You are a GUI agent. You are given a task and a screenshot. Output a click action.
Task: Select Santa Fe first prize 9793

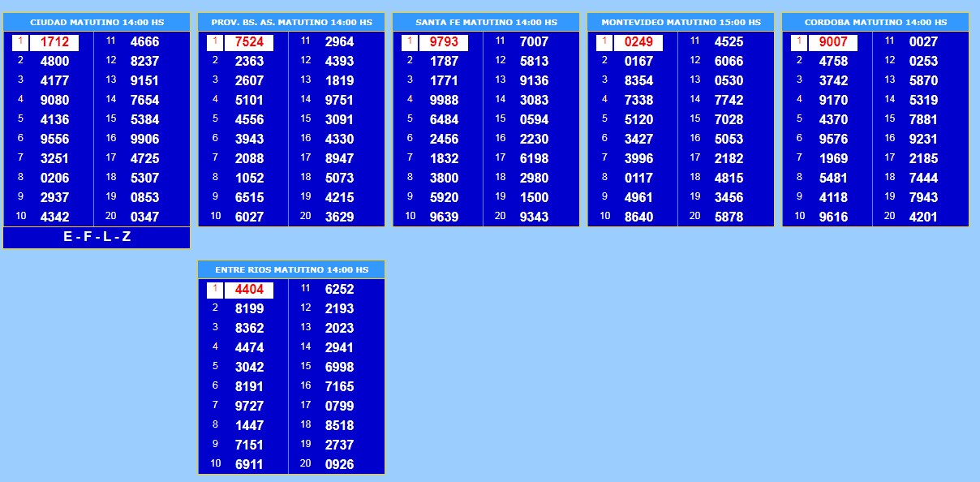444,42
